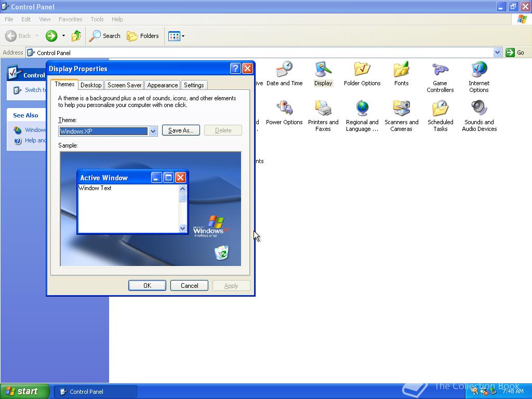532x399 pixels.
Task: Switch to the Screen Saver tab
Action: coord(125,85)
